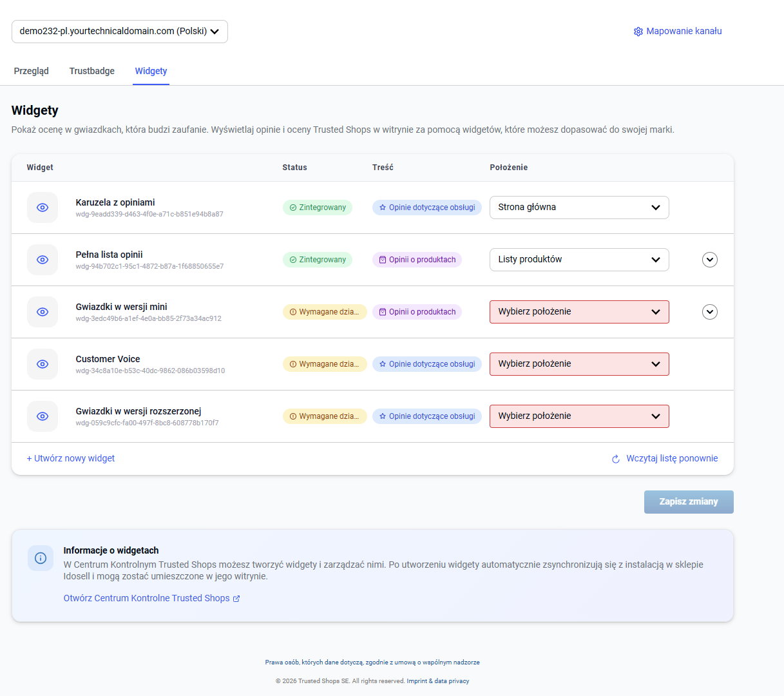The image size is (784, 696).
Task: Click Utwórz nowy widget link
Action: coord(71,458)
